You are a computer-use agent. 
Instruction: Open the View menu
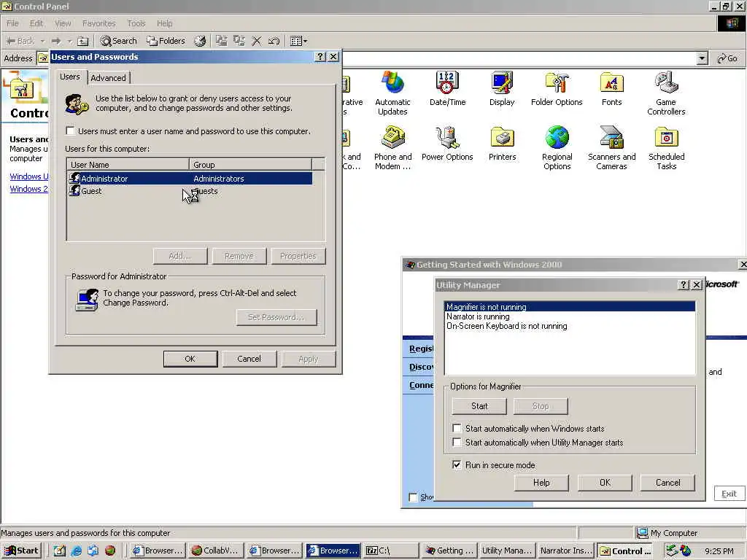pos(63,23)
